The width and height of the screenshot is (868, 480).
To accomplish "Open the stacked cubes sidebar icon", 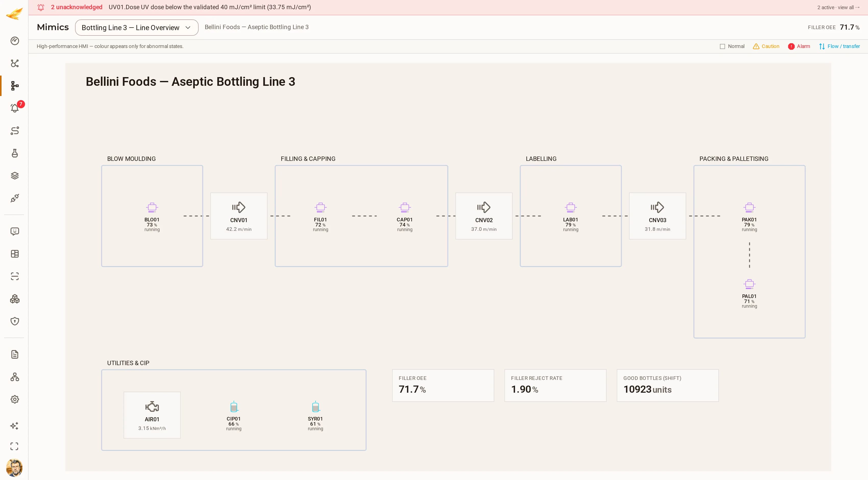I will pos(15,299).
